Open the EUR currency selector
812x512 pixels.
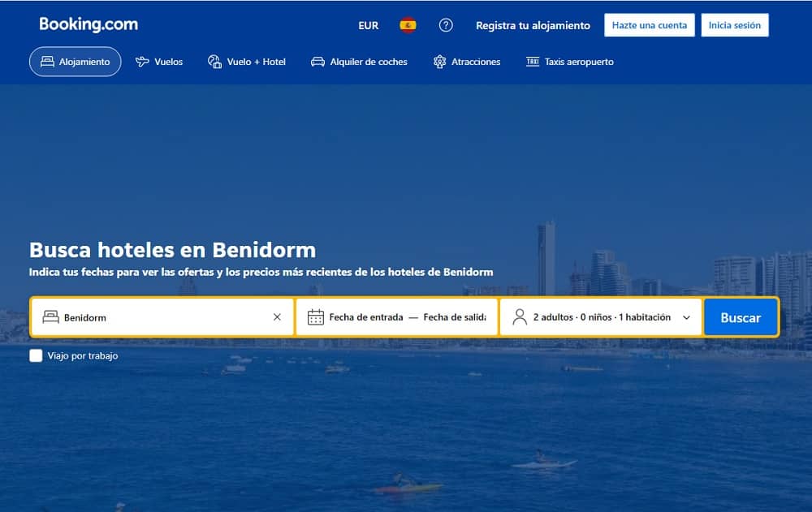[x=368, y=25]
